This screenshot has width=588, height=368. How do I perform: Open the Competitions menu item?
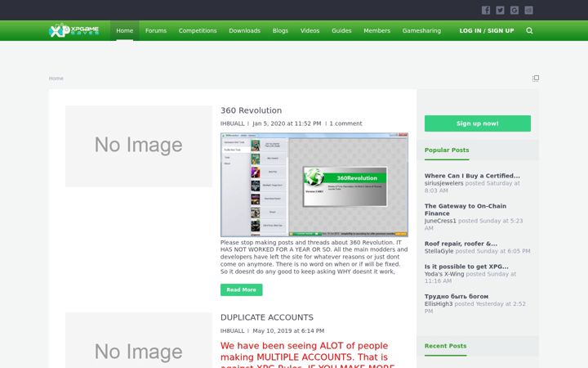198,31
